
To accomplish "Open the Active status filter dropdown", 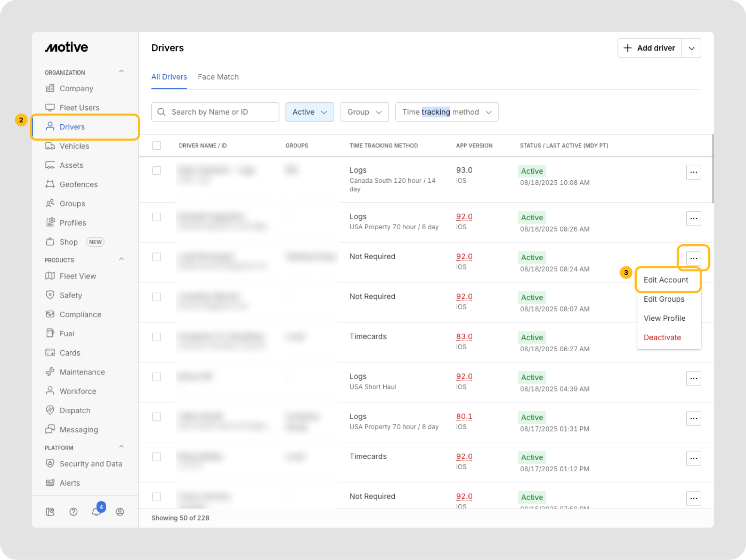I will pyautogui.click(x=309, y=112).
